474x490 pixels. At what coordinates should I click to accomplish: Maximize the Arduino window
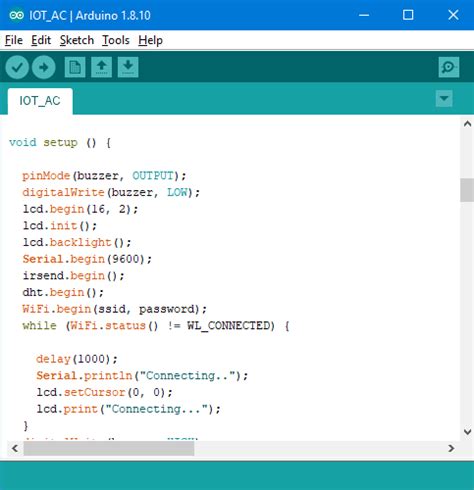[x=408, y=15]
